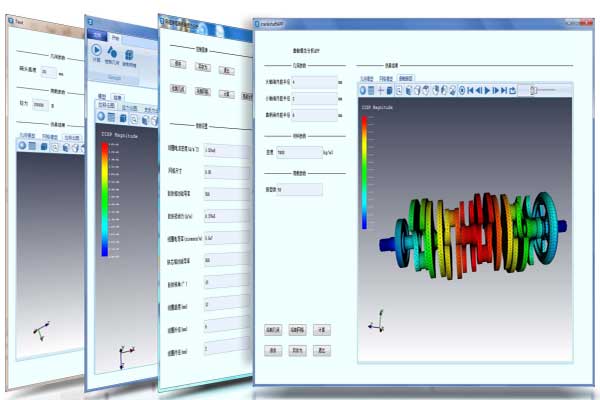The width and height of the screenshot is (600, 400).
Task: Click the bottom-left button in the front window
Action: pos(273,350)
